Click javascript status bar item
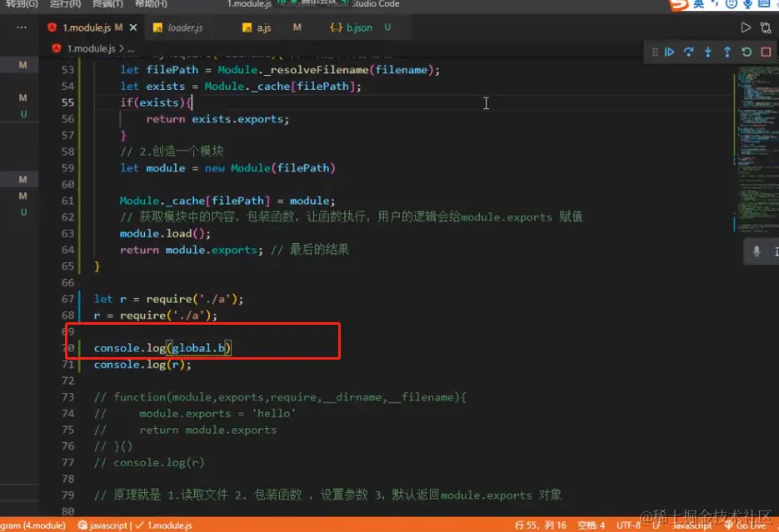Screen dimensions: 779x532 [x=102, y=525]
